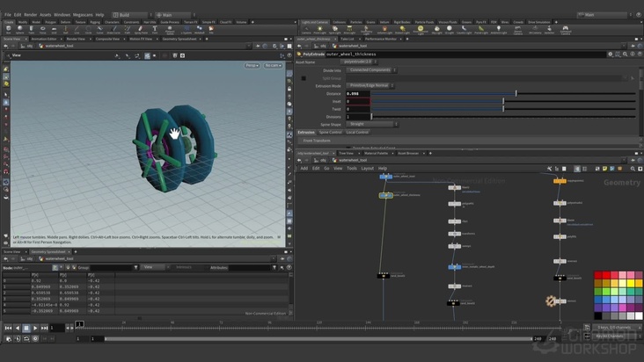This screenshot has height=362, width=644.
Task: Expand the Front Transform section
Action: (x=317, y=141)
